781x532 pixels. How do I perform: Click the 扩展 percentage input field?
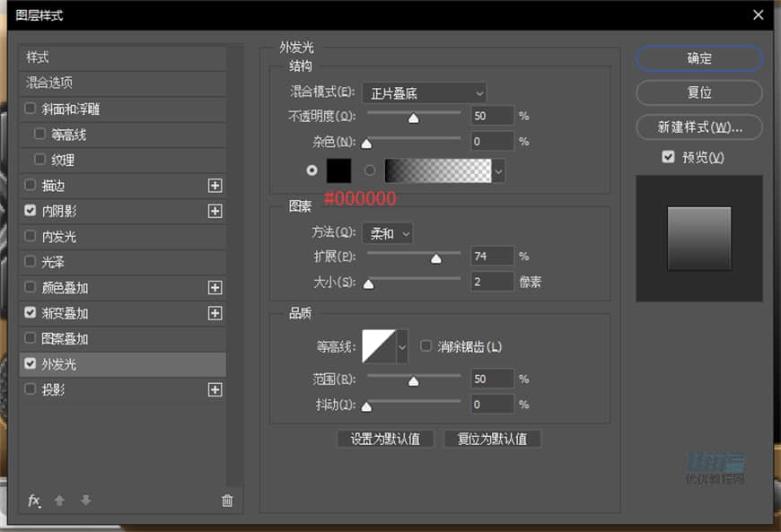pyautogui.click(x=491, y=257)
